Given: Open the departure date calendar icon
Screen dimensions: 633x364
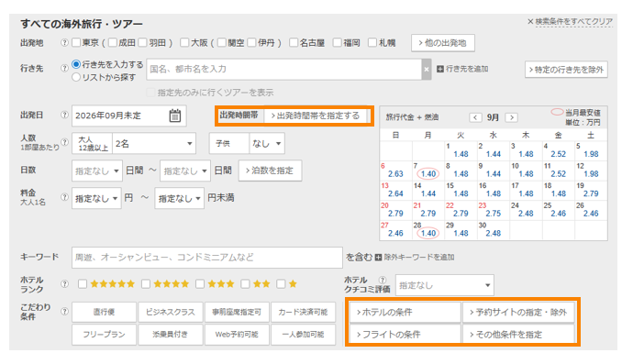Looking at the screenshot, I should [175, 116].
